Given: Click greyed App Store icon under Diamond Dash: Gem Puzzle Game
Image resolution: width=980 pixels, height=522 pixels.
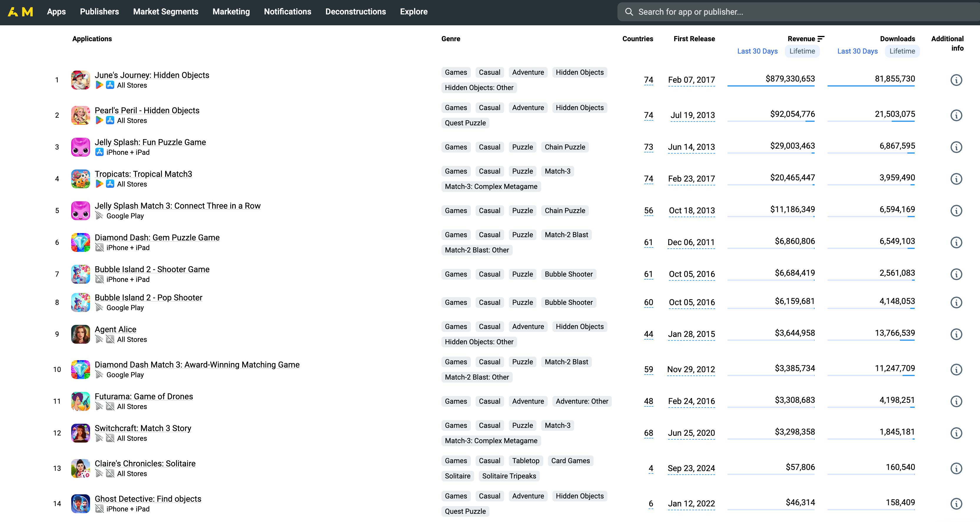Looking at the screenshot, I should click(x=99, y=248).
